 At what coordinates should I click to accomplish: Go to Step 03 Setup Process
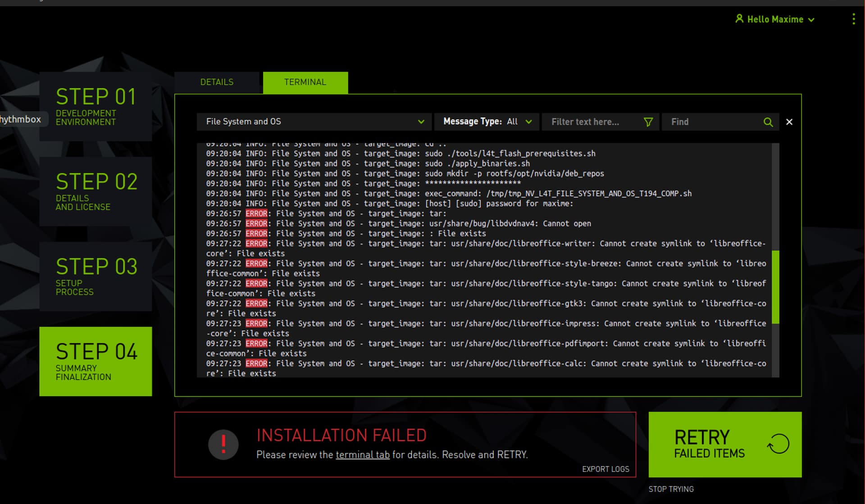click(x=96, y=276)
